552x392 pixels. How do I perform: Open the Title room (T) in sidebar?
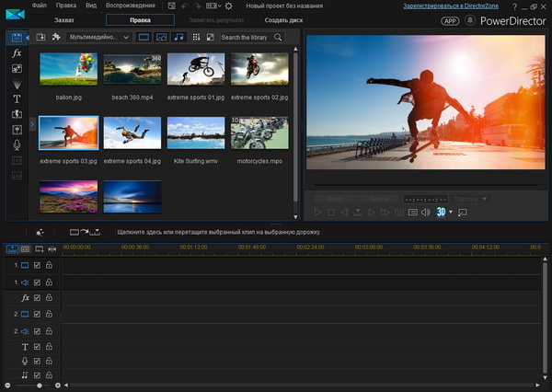coord(17,98)
